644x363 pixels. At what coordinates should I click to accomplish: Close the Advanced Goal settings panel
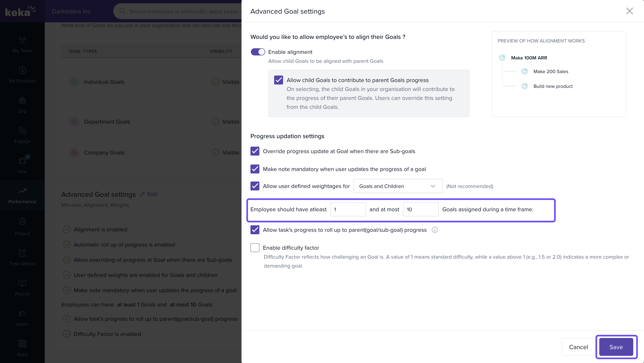click(x=629, y=11)
